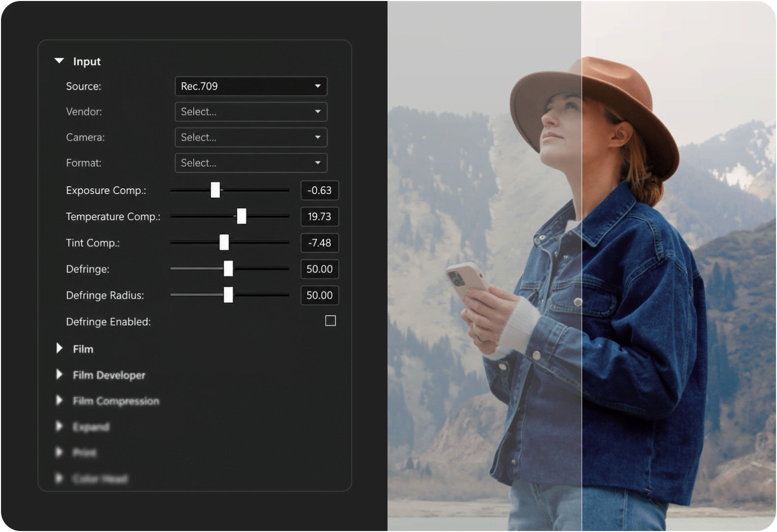Click the preview photo of the woman
The width and height of the screenshot is (777, 532).
581,266
